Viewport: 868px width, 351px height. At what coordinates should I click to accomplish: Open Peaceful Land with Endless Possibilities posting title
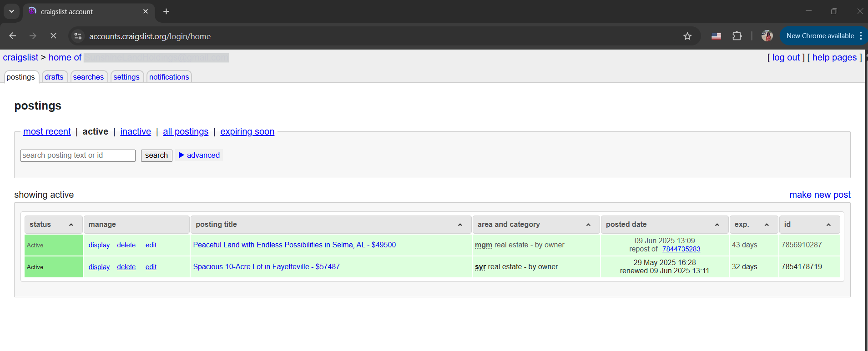[294, 245]
